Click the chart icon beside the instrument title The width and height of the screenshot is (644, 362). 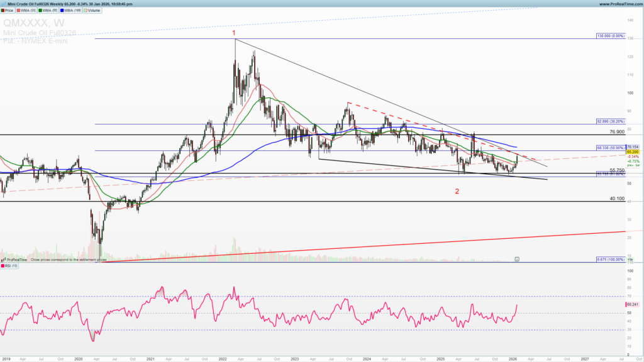[3, 3]
